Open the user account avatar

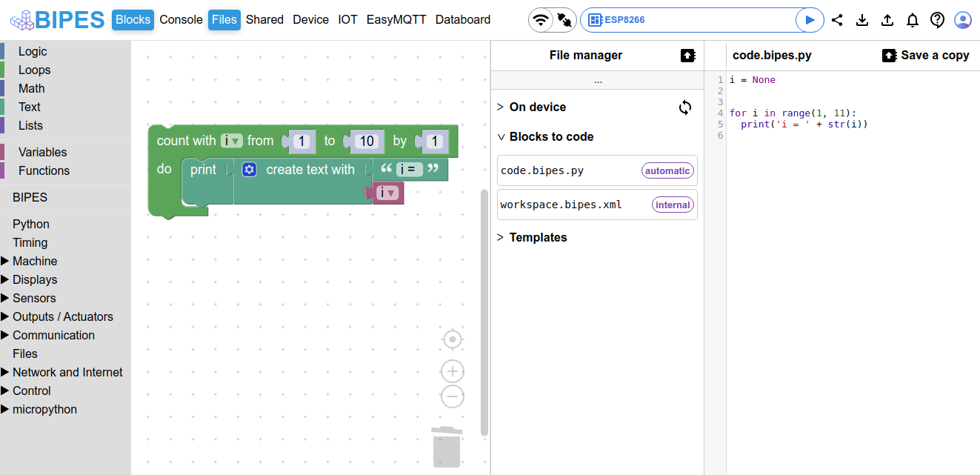pyautogui.click(x=962, y=20)
